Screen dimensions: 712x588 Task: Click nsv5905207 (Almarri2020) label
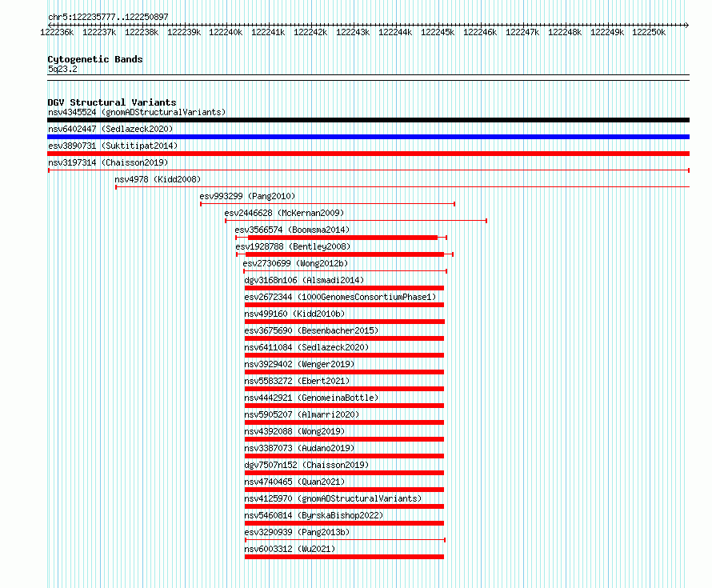pyautogui.click(x=302, y=414)
